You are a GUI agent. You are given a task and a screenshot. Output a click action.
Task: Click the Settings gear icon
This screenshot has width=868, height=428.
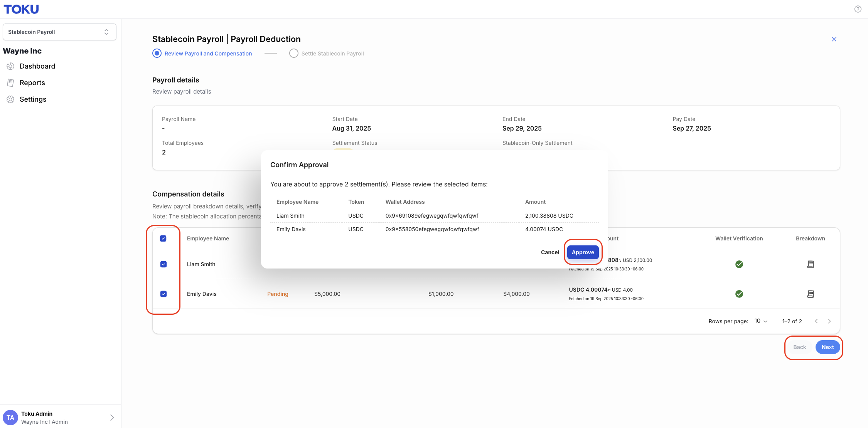[x=10, y=99]
